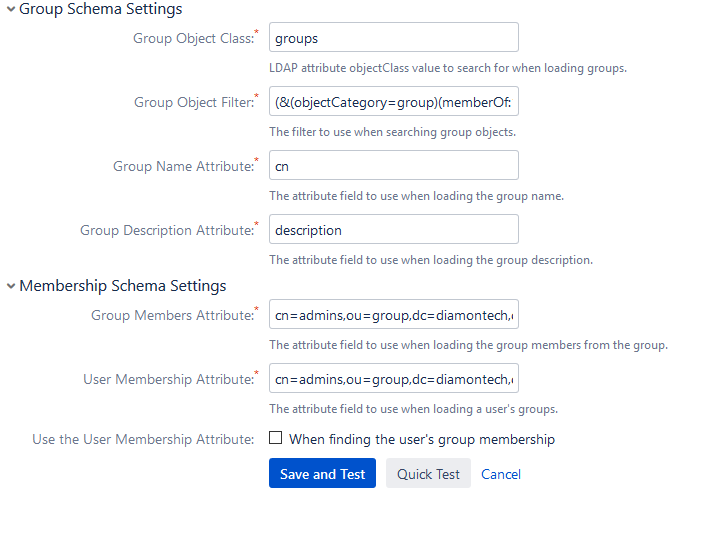
Task: Click the User Membership Attribute field
Action: pos(394,378)
